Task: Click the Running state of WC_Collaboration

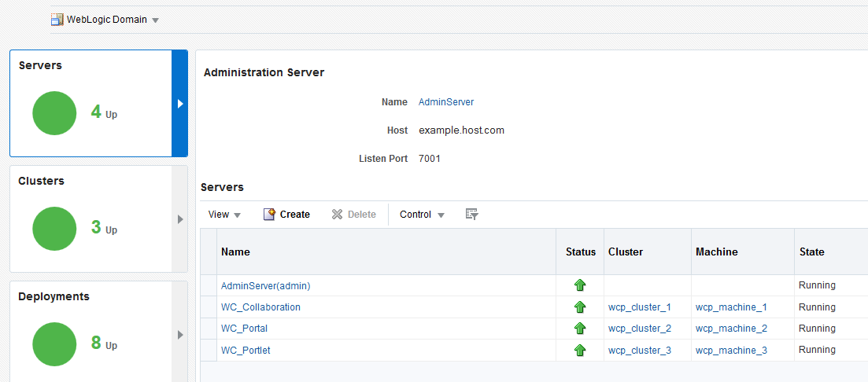Action: pyautogui.click(x=817, y=307)
